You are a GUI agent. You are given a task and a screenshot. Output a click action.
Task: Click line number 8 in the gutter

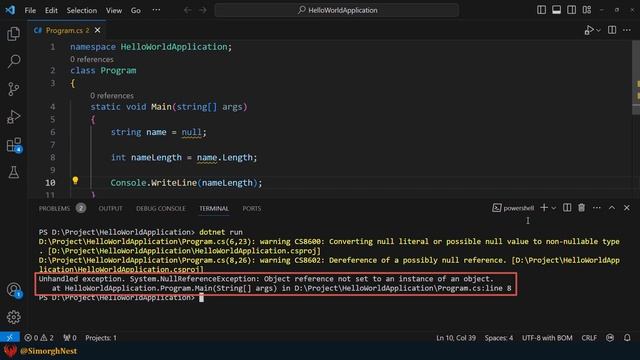pyautogui.click(x=53, y=158)
